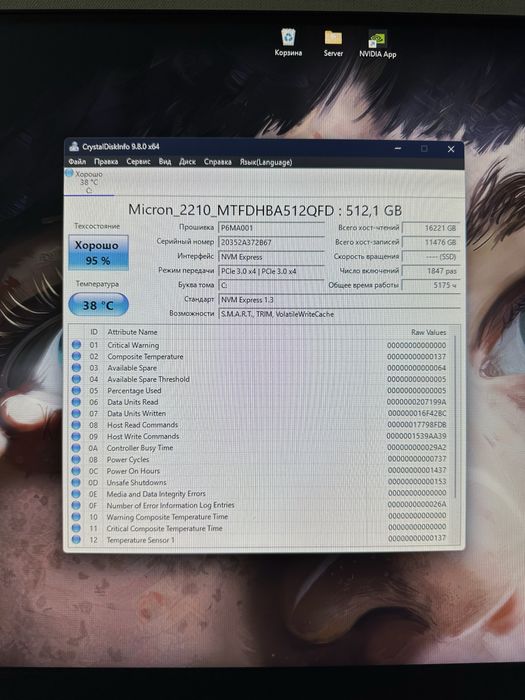Click total host writes value 11476 GB
The image size is (525, 700).
tap(431, 242)
